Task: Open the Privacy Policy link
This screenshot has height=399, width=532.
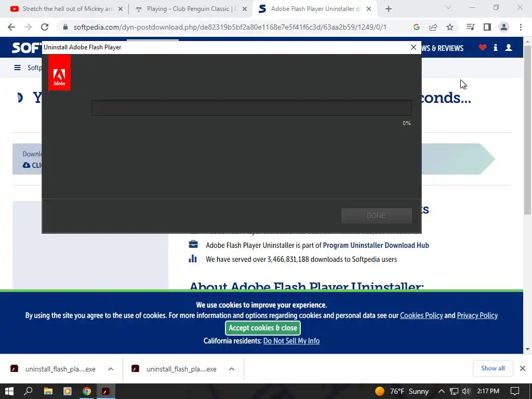Action: [x=477, y=315]
